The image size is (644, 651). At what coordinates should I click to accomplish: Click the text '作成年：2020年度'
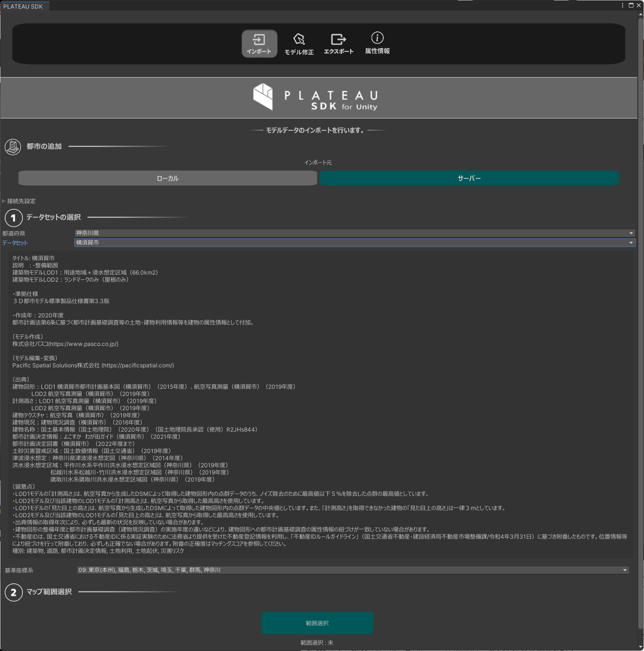point(38,316)
